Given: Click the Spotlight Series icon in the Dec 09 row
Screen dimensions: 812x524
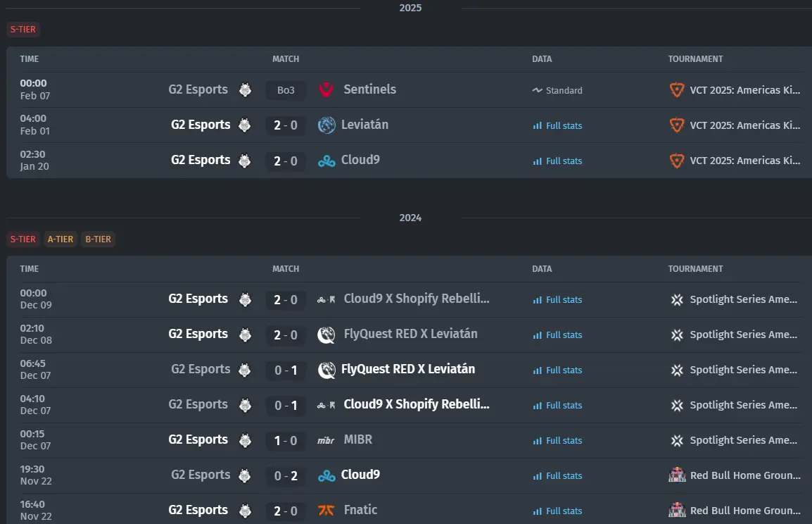Looking at the screenshot, I should (x=677, y=299).
